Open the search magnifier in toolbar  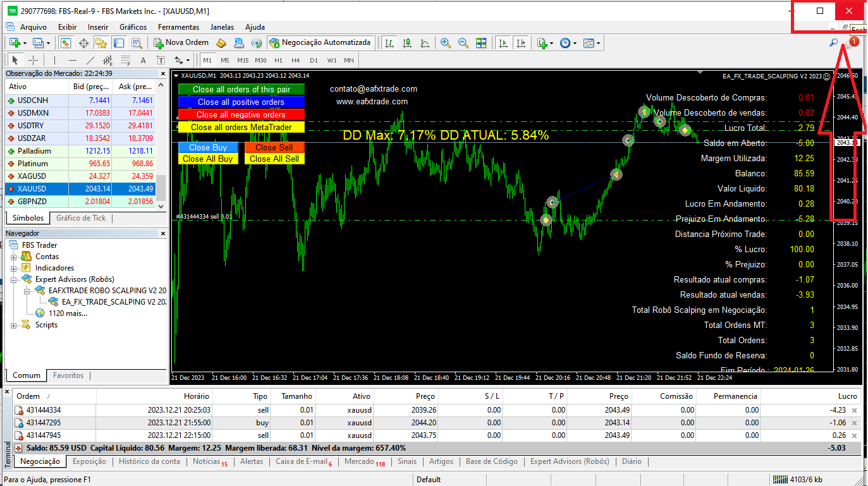[x=834, y=43]
